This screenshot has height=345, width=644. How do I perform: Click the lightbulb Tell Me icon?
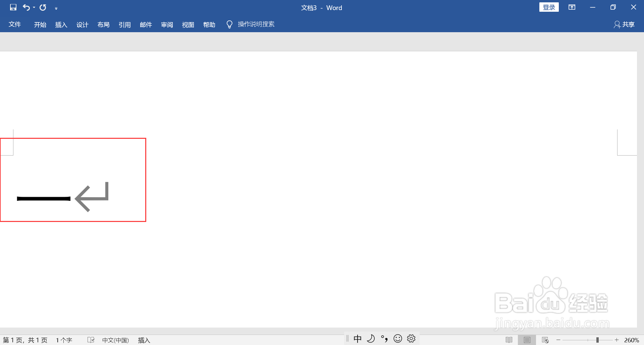point(229,24)
